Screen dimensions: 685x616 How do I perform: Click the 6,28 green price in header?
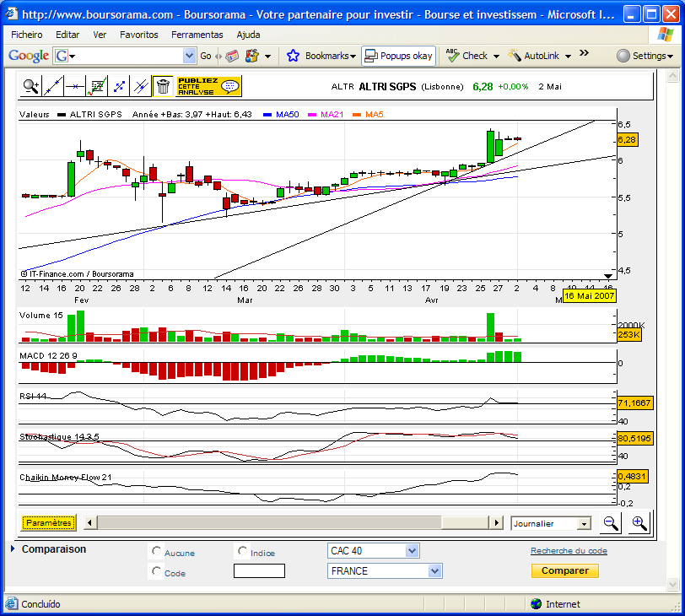click(x=483, y=87)
